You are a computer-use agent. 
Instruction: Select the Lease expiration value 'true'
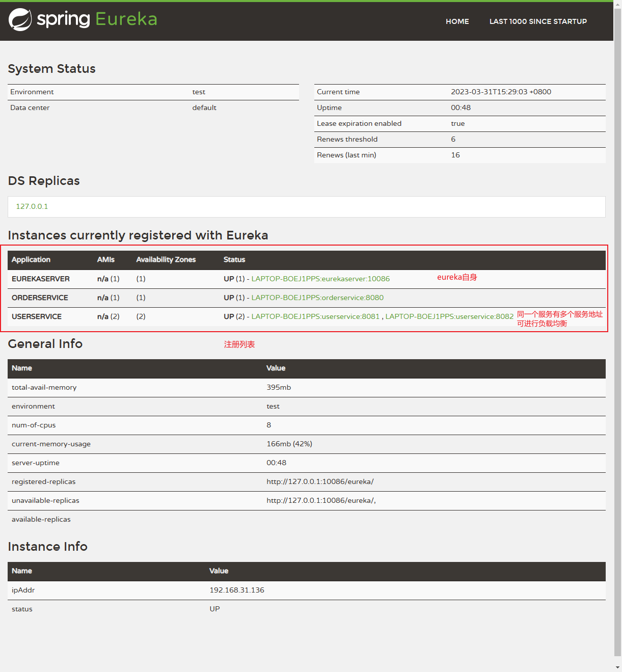tap(458, 123)
